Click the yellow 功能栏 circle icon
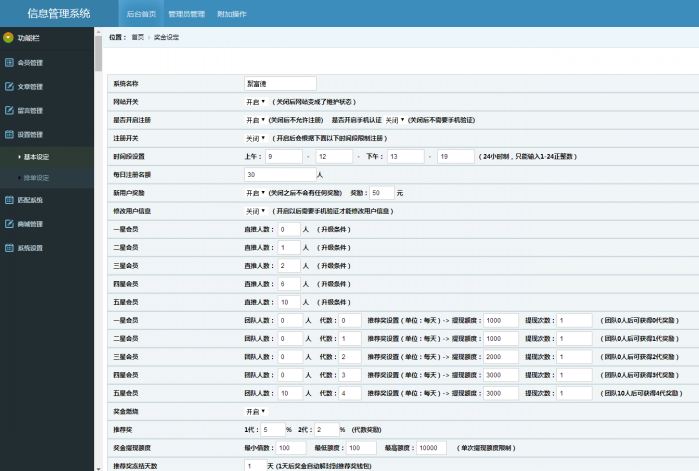This screenshot has width=699, height=471. [x=8, y=38]
